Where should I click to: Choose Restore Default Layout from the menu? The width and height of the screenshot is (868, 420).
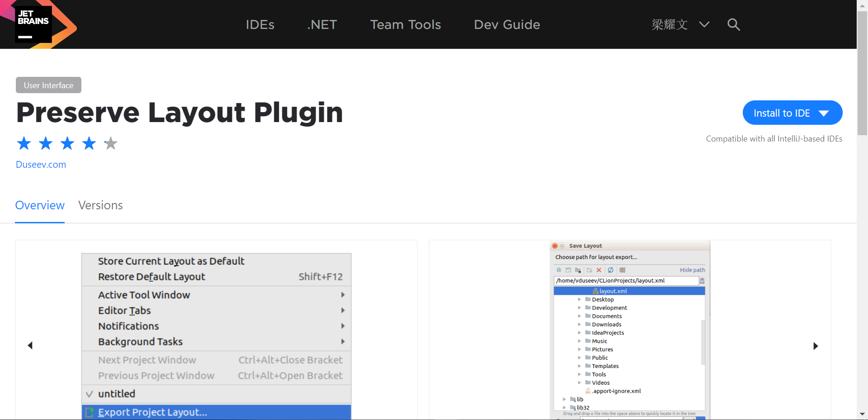(151, 276)
